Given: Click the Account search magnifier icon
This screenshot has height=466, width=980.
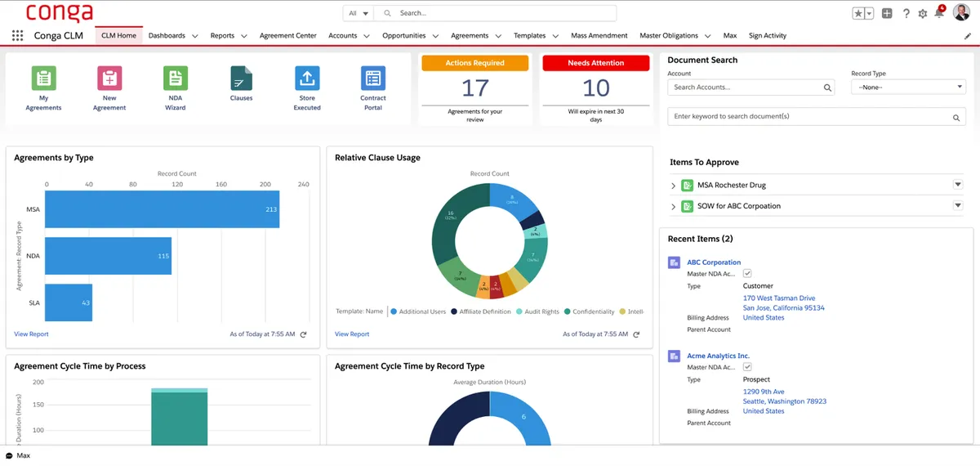Looking at the screenshot, I should click(827, 87).
